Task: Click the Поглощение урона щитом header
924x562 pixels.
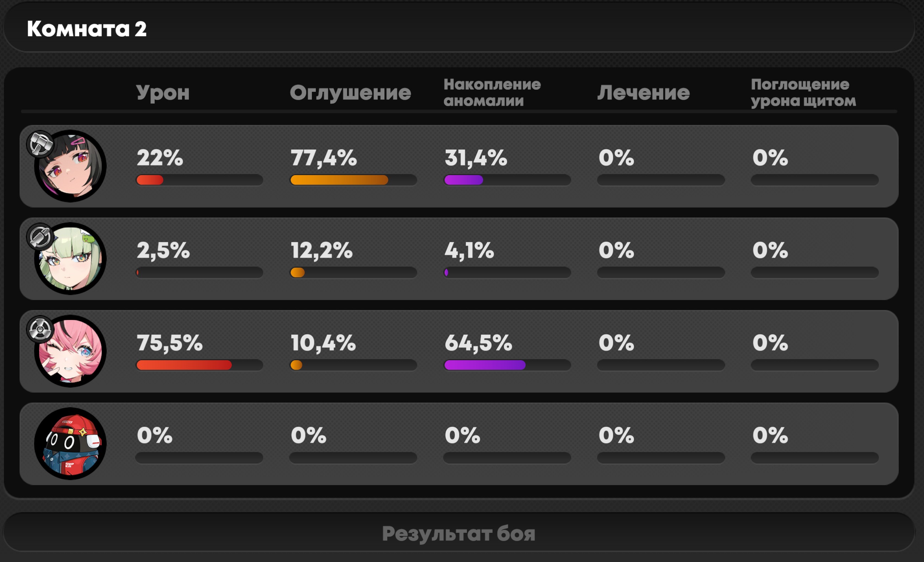Action: (x=803, y=93)
